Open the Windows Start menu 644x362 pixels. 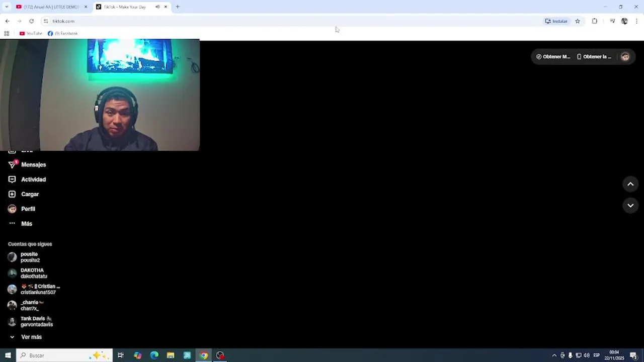tap(8, 355)
